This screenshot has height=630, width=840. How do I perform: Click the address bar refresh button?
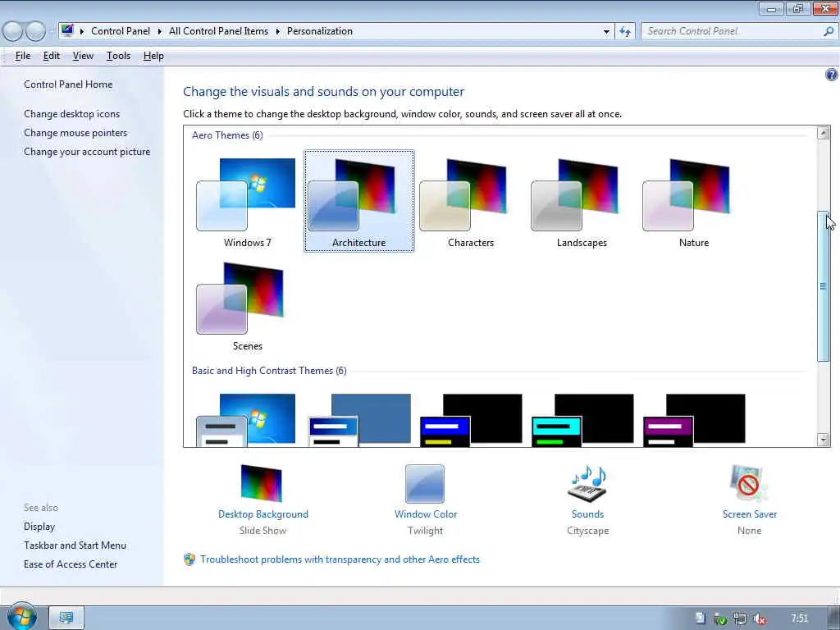click(624, 32)
